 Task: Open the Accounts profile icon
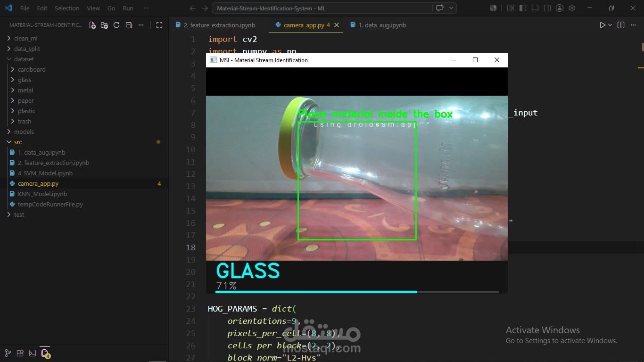(560, 8)
